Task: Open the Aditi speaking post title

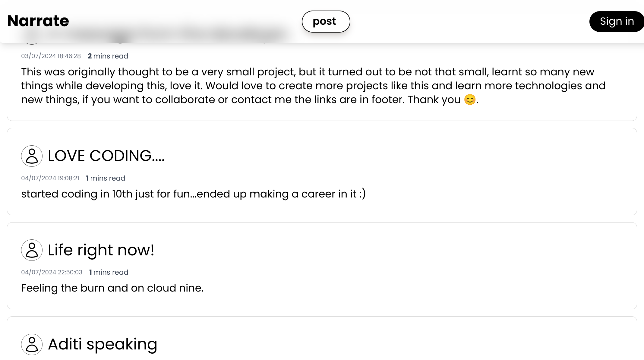Action: click(x=103, y=344)
